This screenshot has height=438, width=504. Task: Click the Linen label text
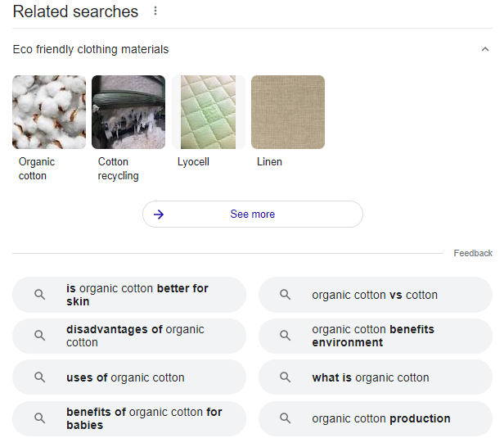[x=269, y=161]
